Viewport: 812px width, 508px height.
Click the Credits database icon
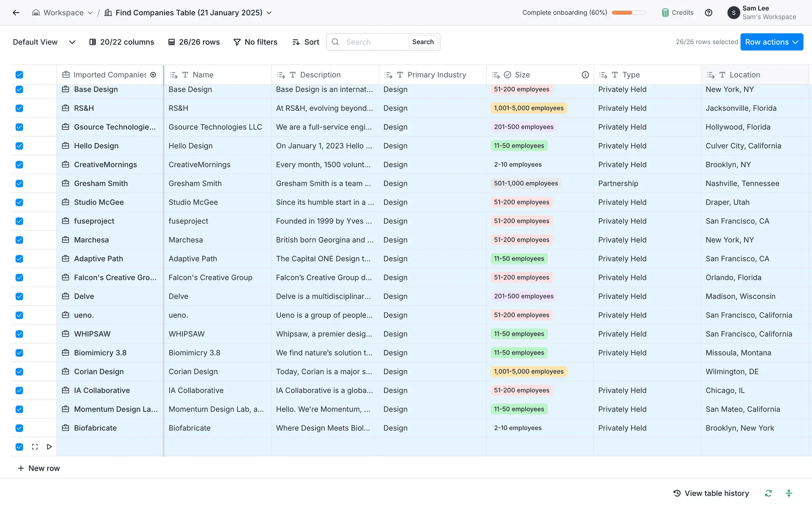(x=665, y=13)
